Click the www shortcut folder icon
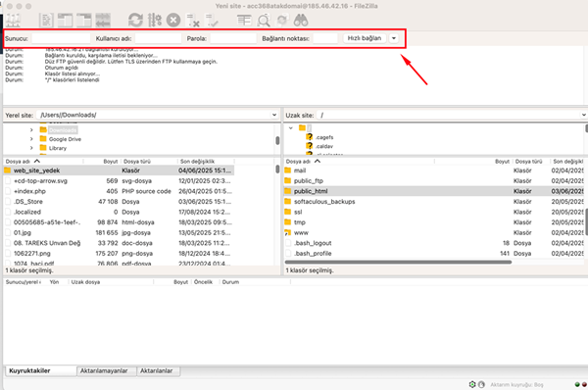 [x=287, y=232]
